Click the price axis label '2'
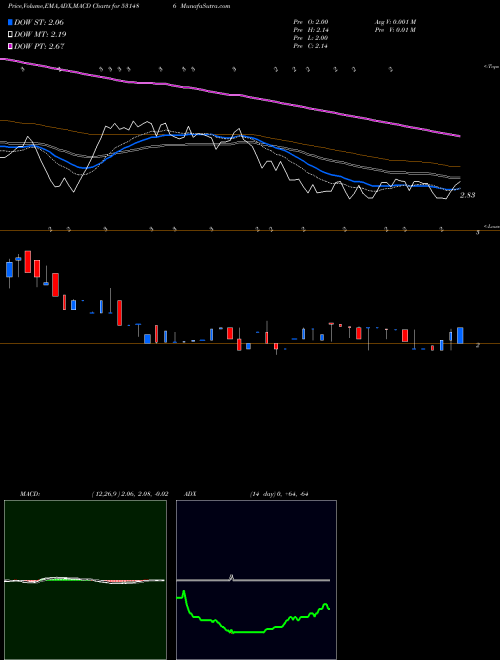The height and width of the screenshot is (660, 500). [x=478, y=345]
